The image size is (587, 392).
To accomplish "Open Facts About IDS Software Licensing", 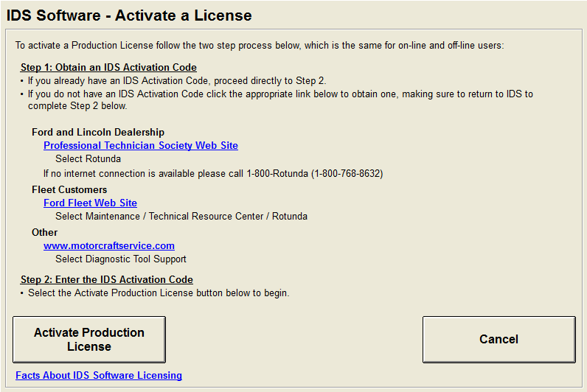I will coord(99,376).
